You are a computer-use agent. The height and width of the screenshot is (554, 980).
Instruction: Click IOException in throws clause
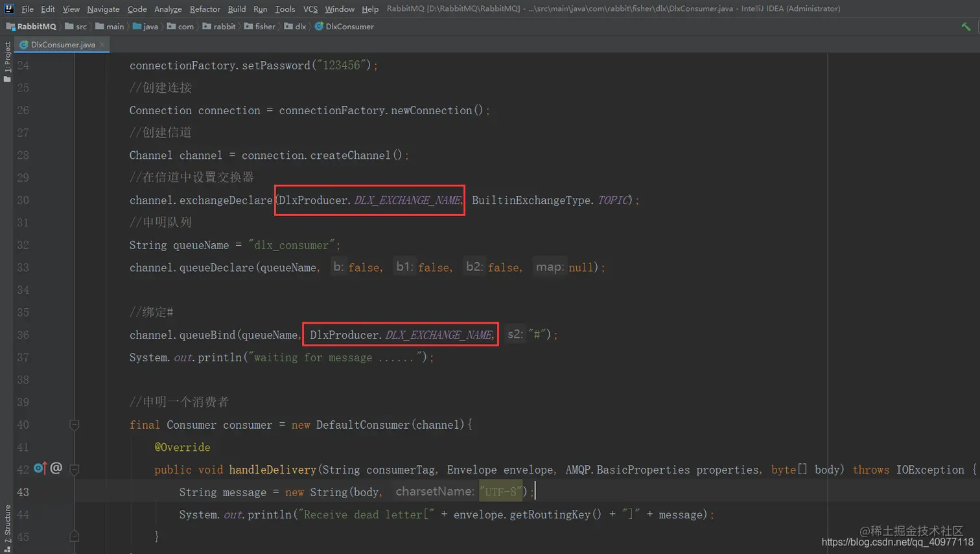point(930,470)
